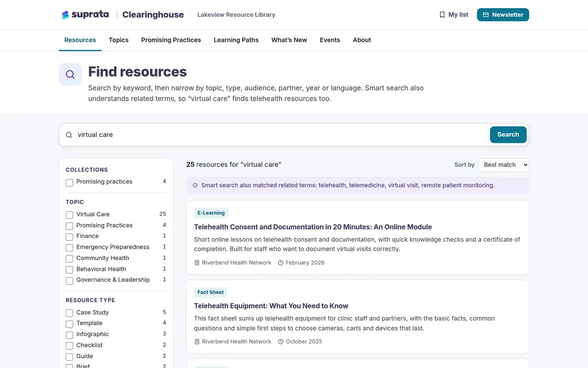The width and height of the screenshot is (588, 368).
Task: Click the Lakeview Resource Library header text
Action: 236,15
